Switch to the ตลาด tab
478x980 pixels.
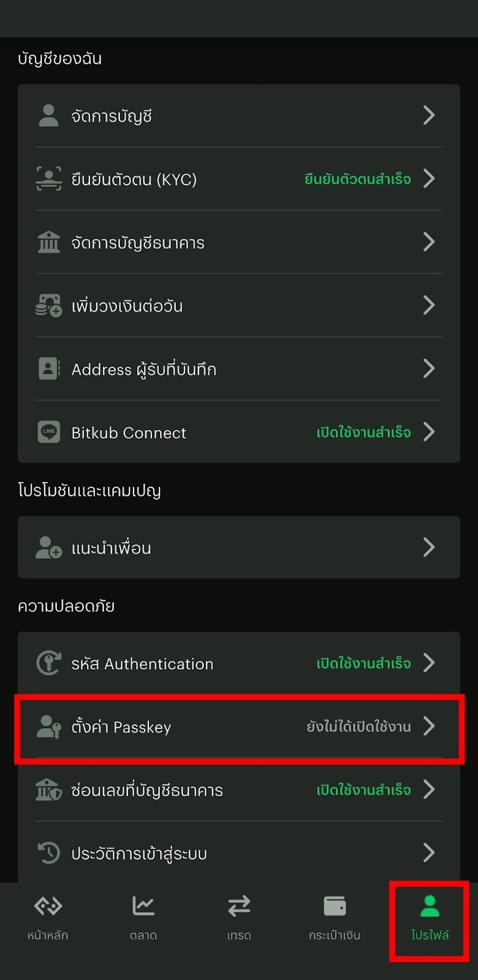tap(143, 917)
